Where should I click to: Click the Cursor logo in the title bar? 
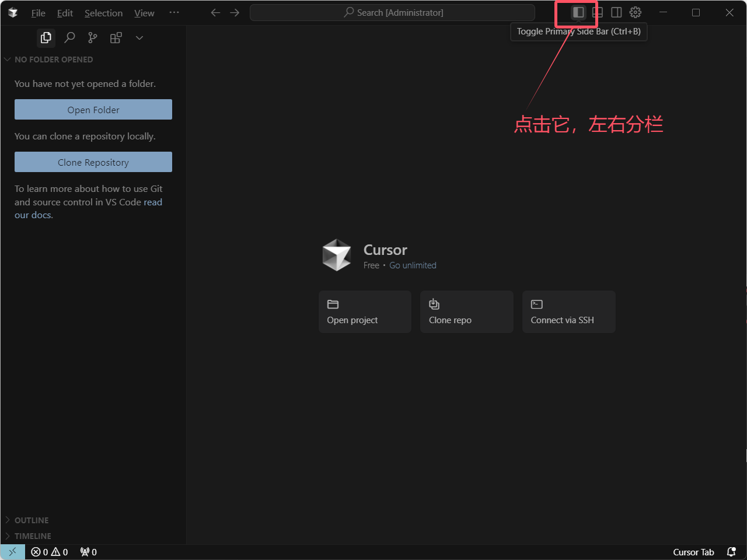click(13, 13)
